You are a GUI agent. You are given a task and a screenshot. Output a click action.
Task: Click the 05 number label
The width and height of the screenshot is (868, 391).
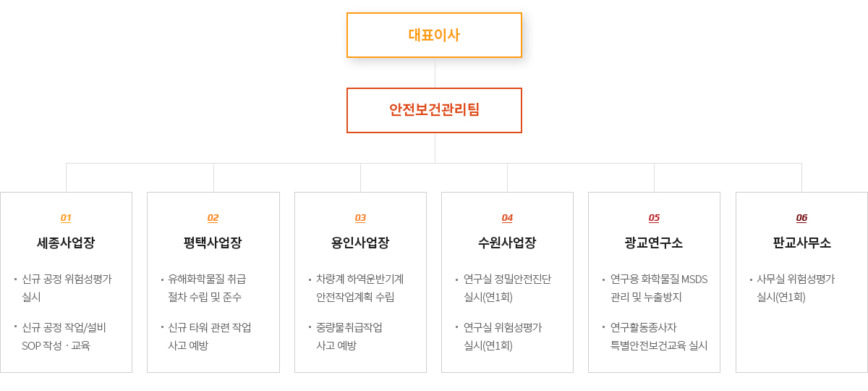[654, 218]
